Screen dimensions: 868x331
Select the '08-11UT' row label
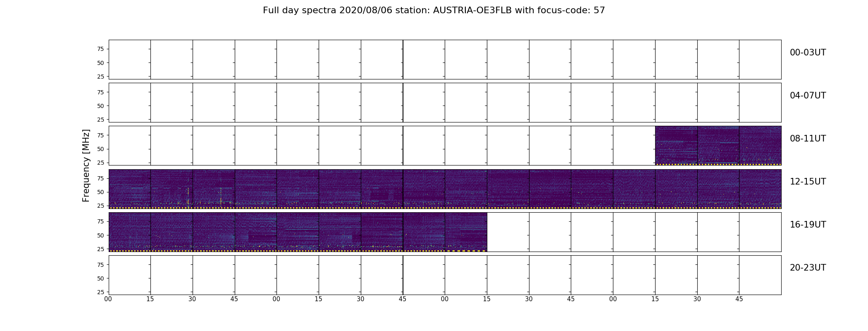point(808,139)
